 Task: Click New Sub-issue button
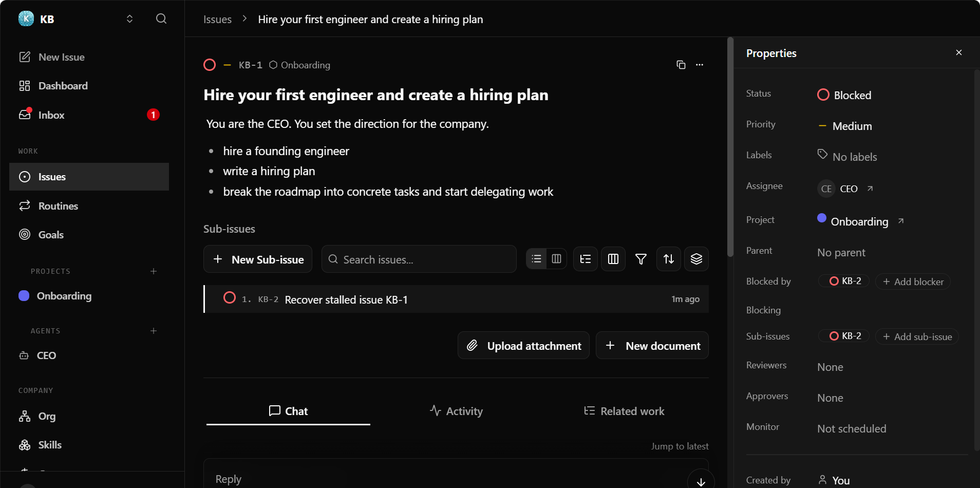point(258,259)
